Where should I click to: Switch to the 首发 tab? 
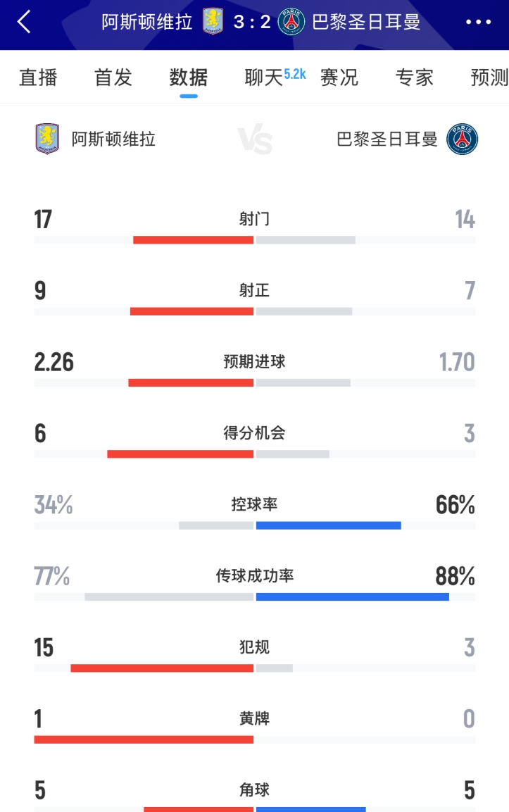113,77
